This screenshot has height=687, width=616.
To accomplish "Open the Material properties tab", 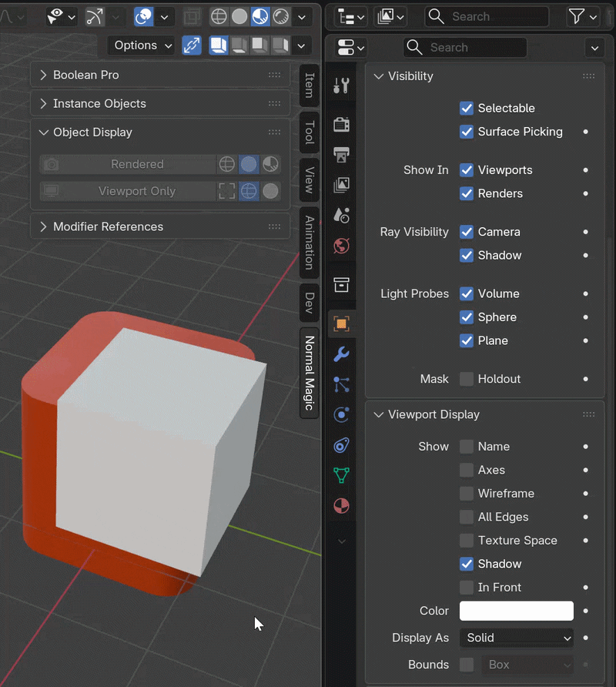I will [x=341, y=506].
